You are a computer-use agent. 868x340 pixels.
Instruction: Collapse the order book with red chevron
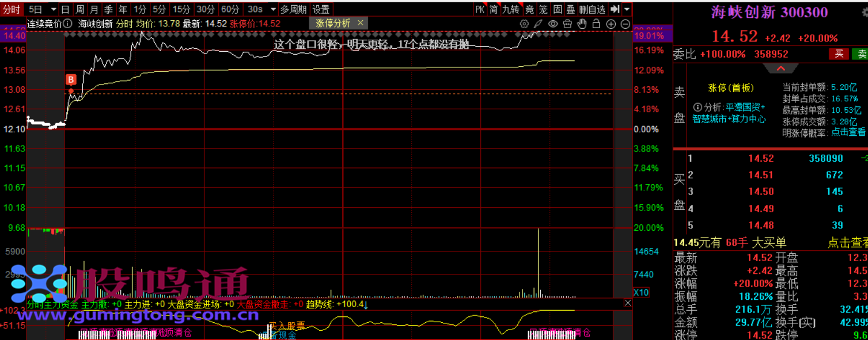point(780,68)
